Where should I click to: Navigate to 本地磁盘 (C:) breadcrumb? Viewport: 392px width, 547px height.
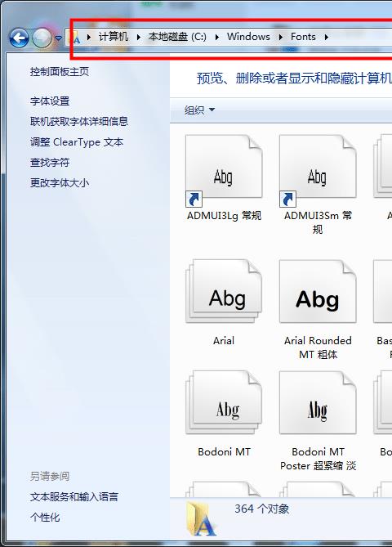click(x=177, y=37)
